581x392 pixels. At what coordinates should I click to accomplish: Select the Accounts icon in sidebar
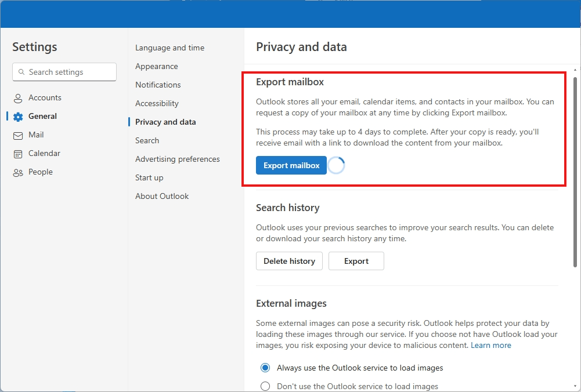click(19, 97)
